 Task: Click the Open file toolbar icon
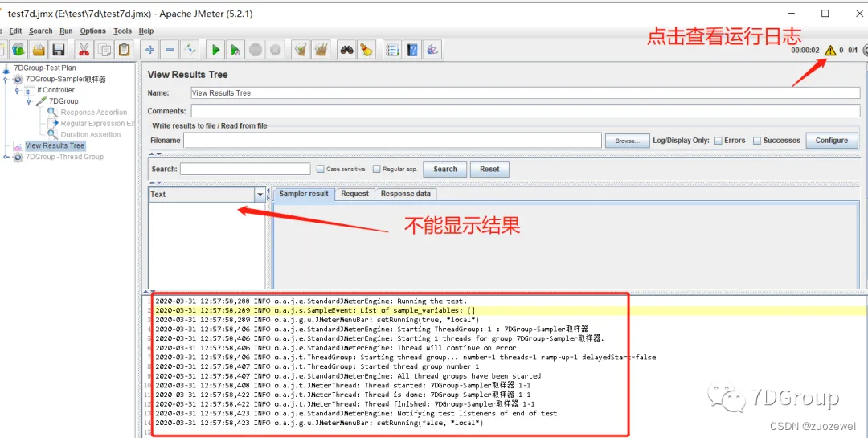(39, 50)
